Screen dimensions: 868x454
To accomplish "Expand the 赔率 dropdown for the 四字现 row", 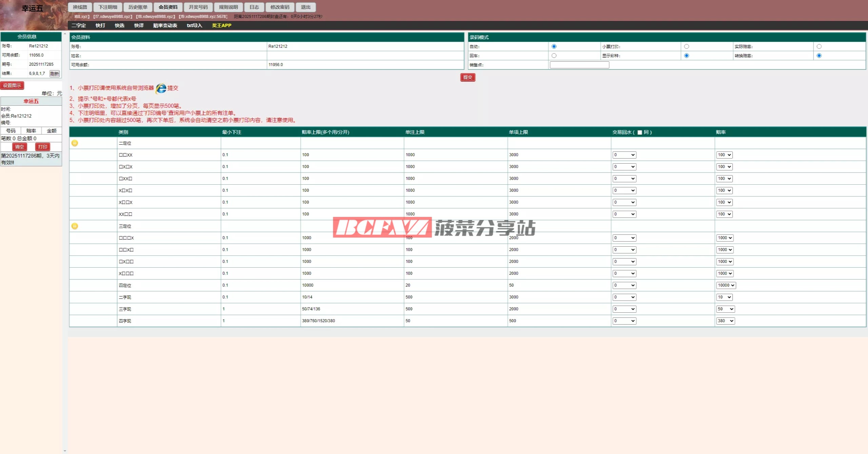I will [x=725, y=321].
